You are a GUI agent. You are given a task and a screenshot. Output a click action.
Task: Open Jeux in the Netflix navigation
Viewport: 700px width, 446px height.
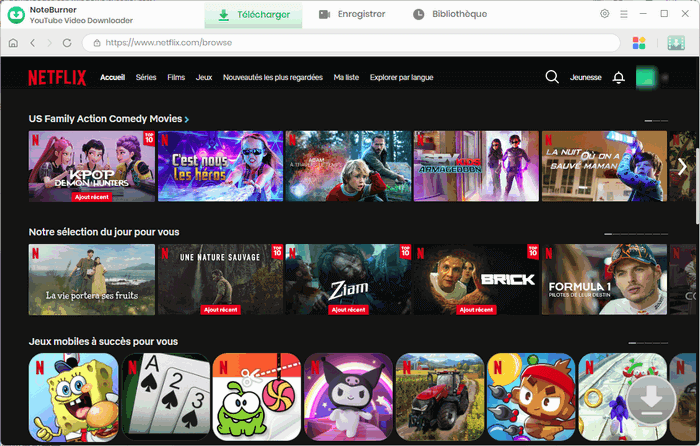[x=204, y=77]
